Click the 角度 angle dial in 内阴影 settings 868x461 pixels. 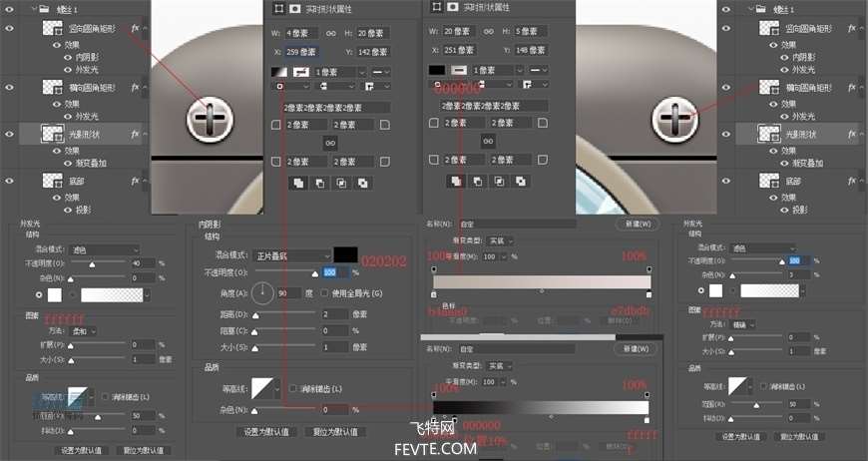coord(262,292)
